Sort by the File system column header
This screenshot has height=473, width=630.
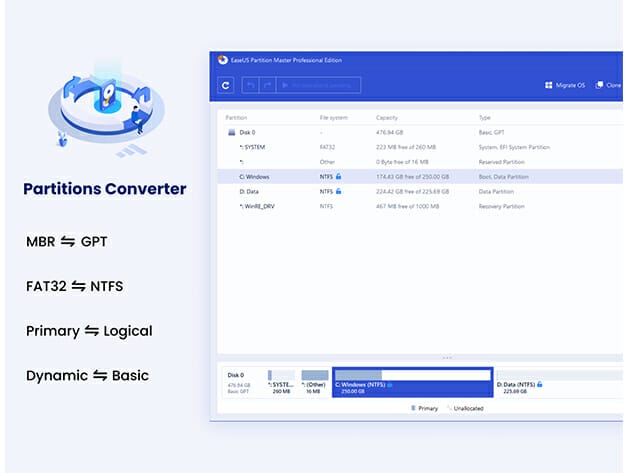click(333, 118)
